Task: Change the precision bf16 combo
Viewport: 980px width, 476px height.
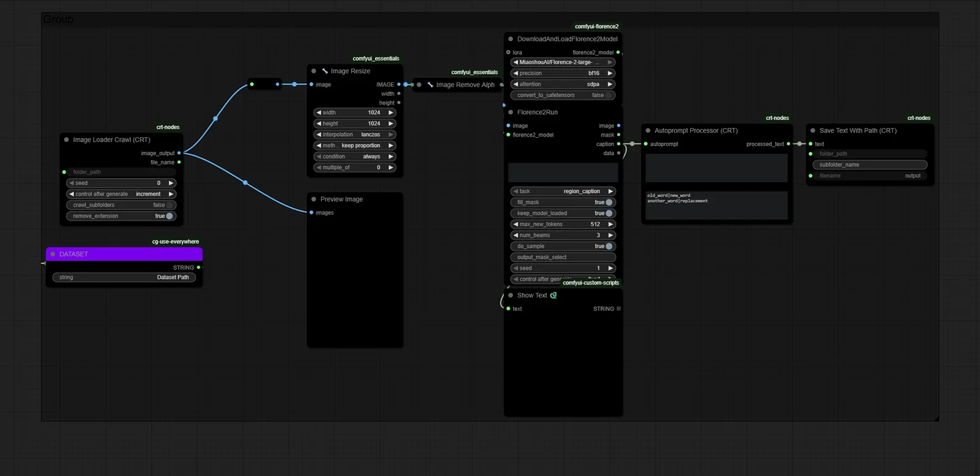Action: point(563,73)
